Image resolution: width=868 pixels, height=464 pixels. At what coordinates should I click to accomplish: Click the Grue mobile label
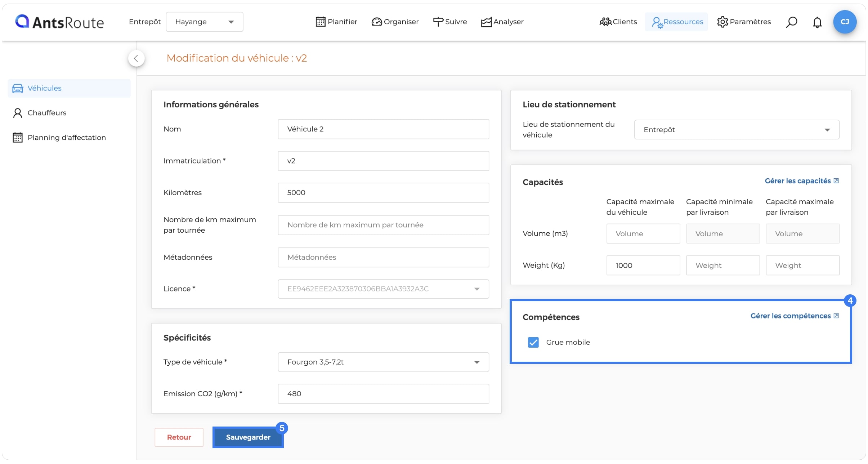[x=568, y=342]
